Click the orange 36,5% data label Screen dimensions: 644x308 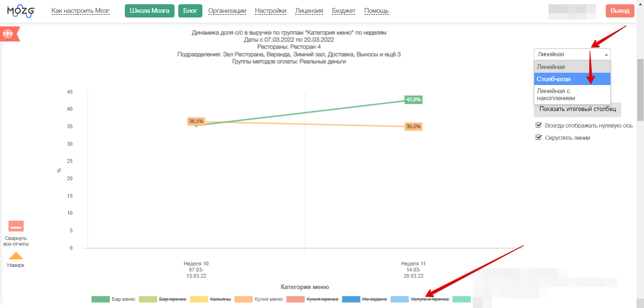[x=196, y=121]
